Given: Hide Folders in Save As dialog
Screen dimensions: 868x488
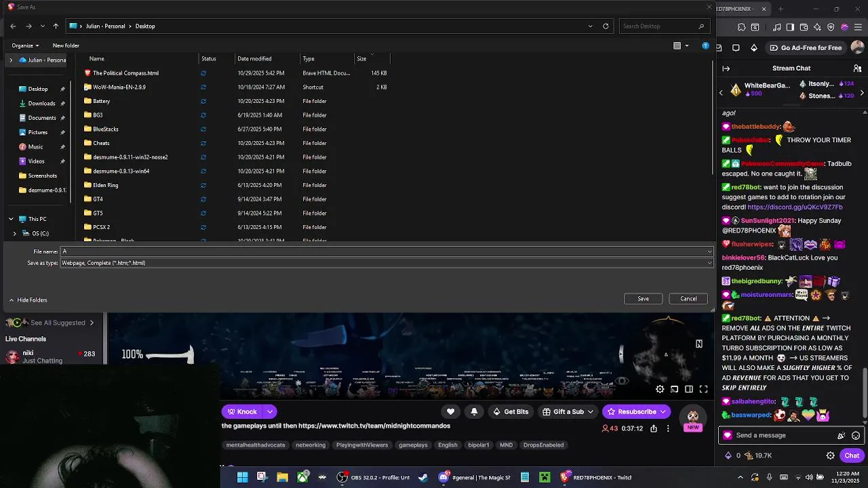Looking at the screenshot, I should coord(28,300).
